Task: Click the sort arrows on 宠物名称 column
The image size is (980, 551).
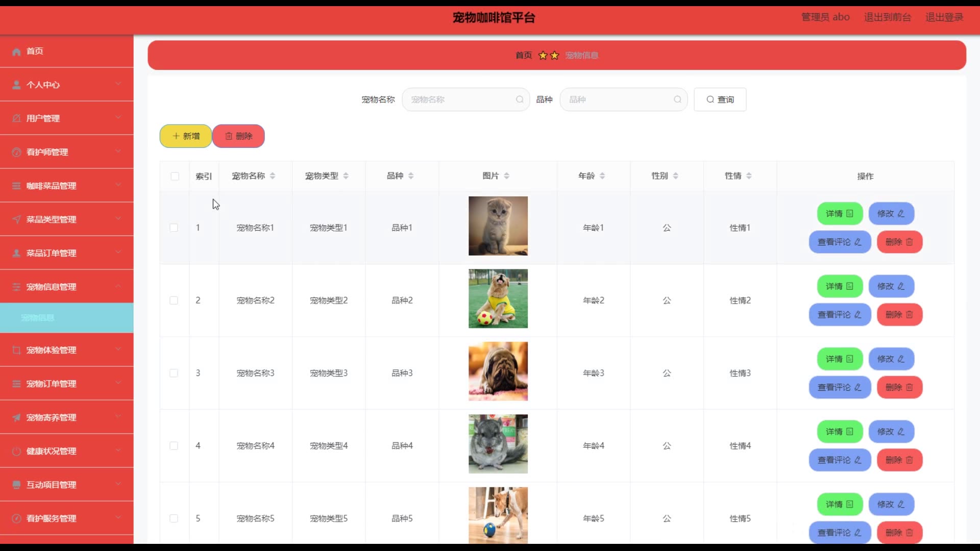Action: click(273, 176)
